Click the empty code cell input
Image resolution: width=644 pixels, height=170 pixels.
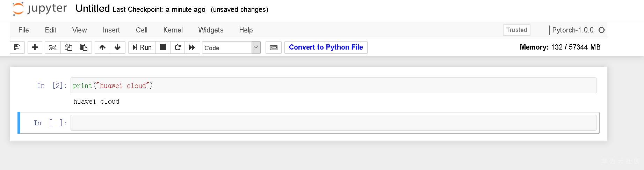coord(333,123)
